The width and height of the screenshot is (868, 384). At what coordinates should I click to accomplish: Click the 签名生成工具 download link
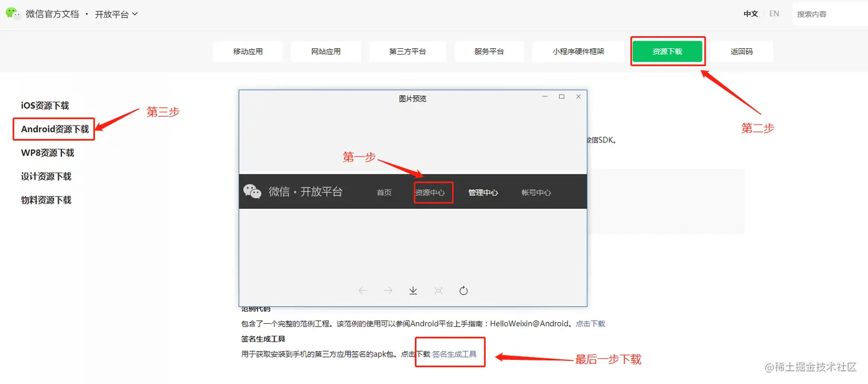pos(454,354)
